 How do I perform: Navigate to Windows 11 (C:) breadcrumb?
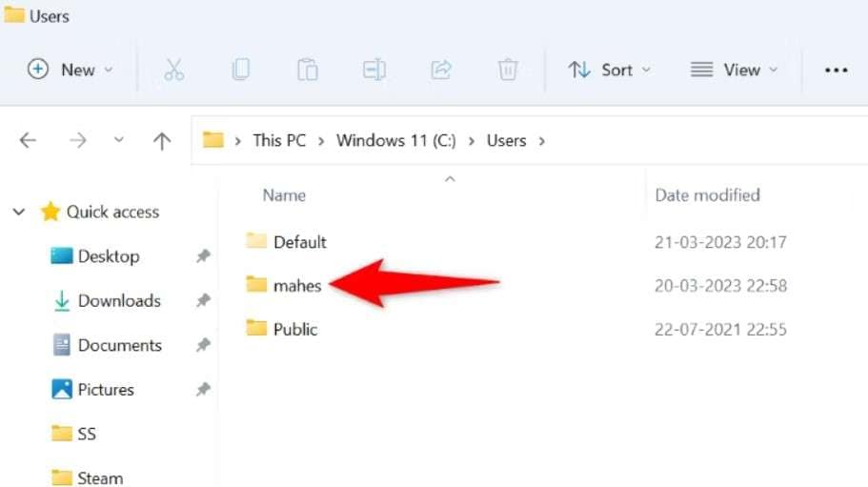point(396,140)
